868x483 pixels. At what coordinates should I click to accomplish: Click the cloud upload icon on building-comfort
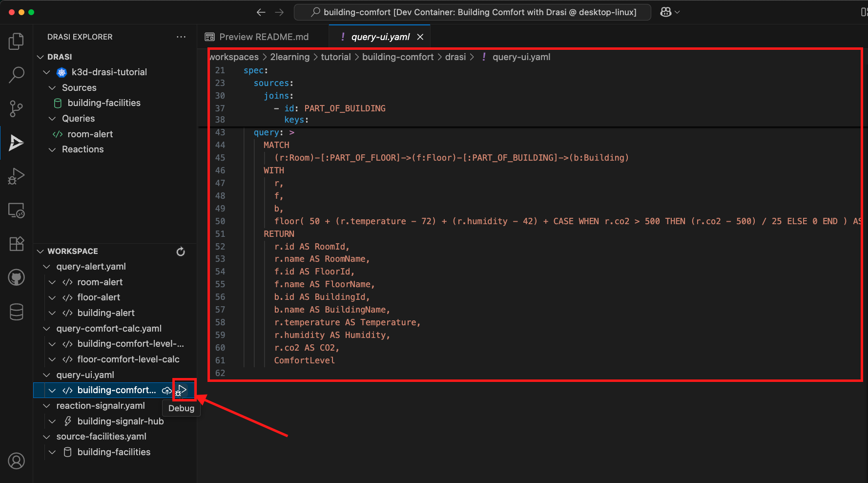point(166,390)
